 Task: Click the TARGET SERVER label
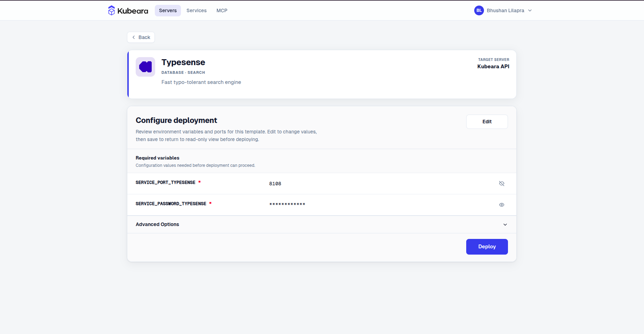tap(494, 60)
